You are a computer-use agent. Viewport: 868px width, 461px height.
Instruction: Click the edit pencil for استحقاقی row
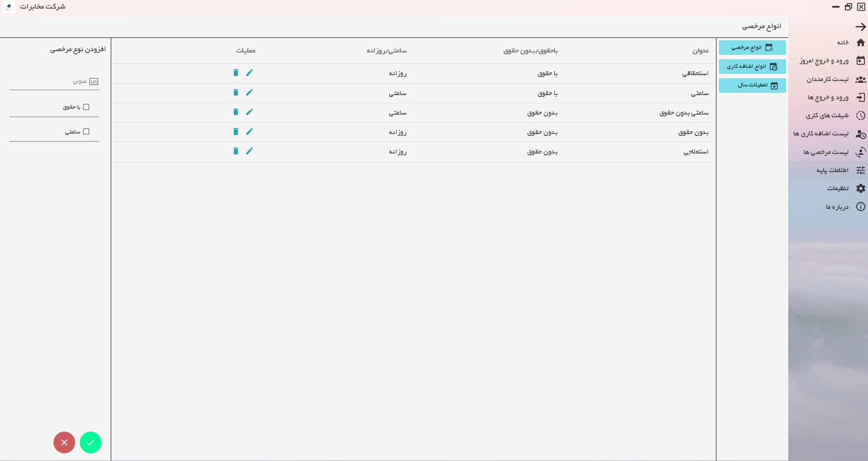[249, 73]
